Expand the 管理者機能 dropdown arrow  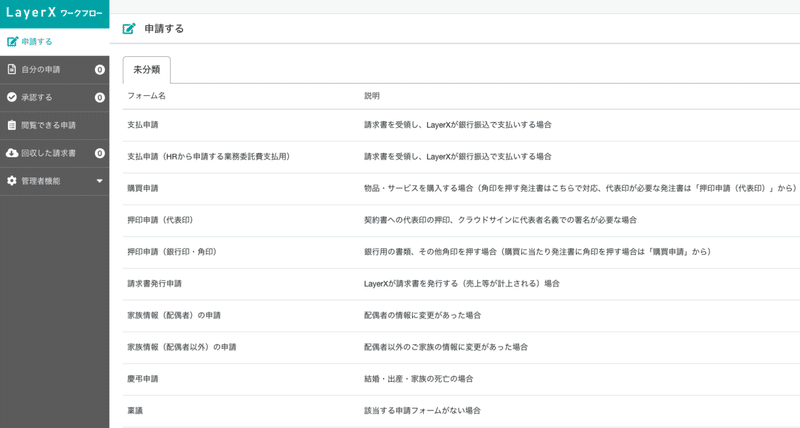point(99,181)
